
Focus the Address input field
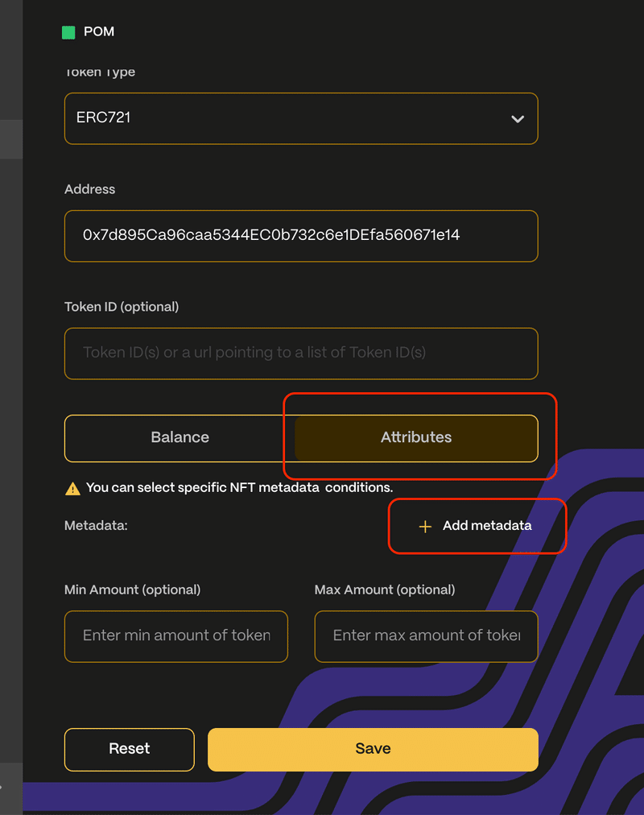pos(300,236)
